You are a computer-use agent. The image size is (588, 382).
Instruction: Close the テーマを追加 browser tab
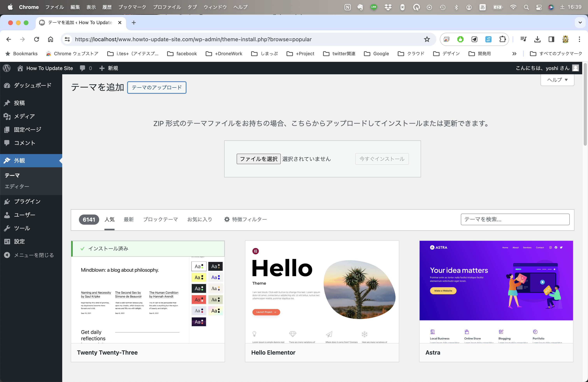click(x=120, y=23)
